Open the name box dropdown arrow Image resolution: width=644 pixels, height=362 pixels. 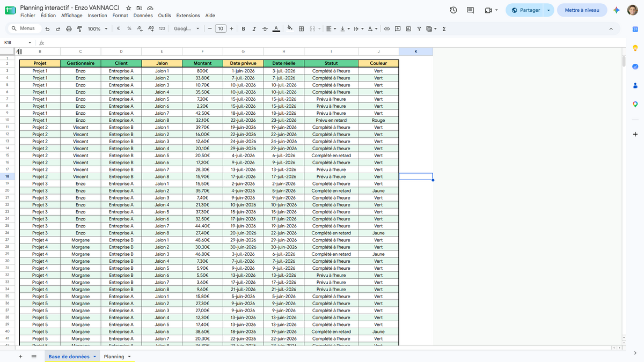click(30, 42)
